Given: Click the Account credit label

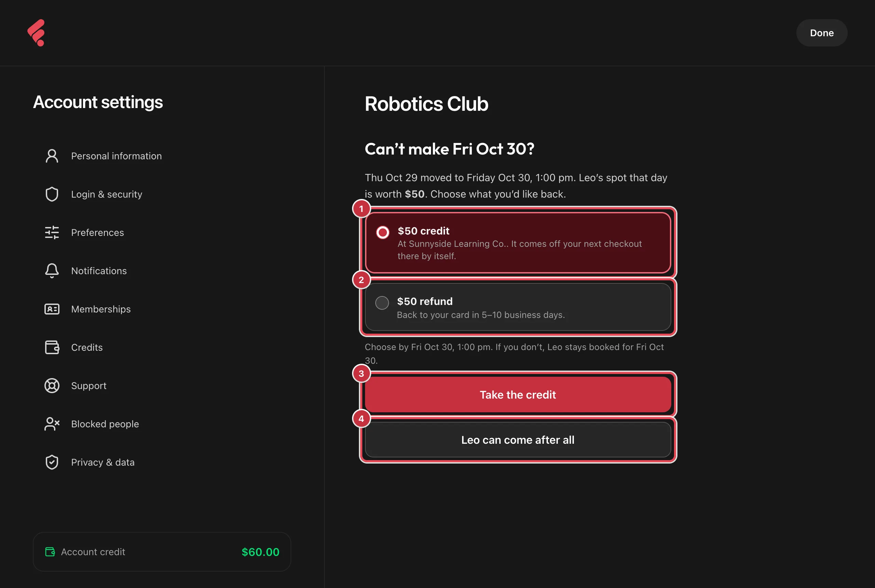Looking at the screenshot, I should [x=93, y=552].
